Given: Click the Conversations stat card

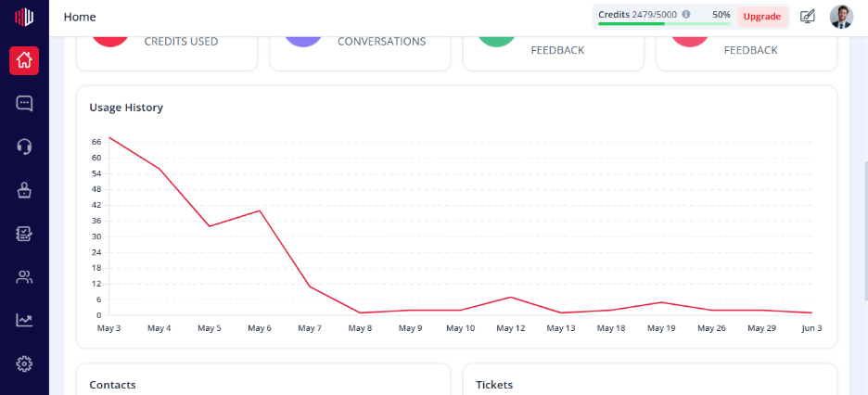Looking at the screenshot, I should coord(360,53).
